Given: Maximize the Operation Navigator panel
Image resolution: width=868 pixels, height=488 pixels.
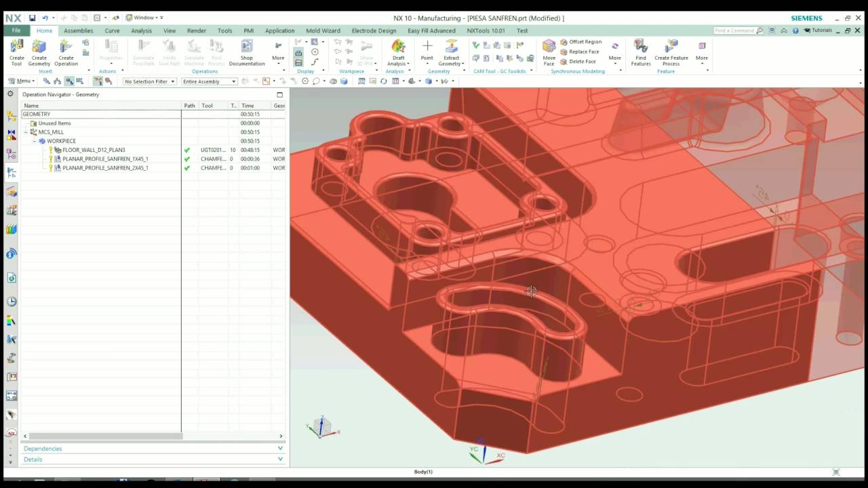Looking at the screenshot, I should tap(279, 94).
